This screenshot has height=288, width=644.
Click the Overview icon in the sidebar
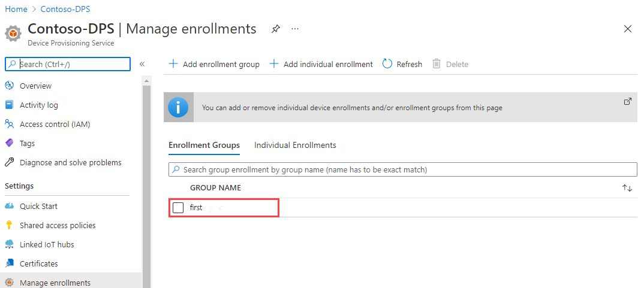[9, 86]
